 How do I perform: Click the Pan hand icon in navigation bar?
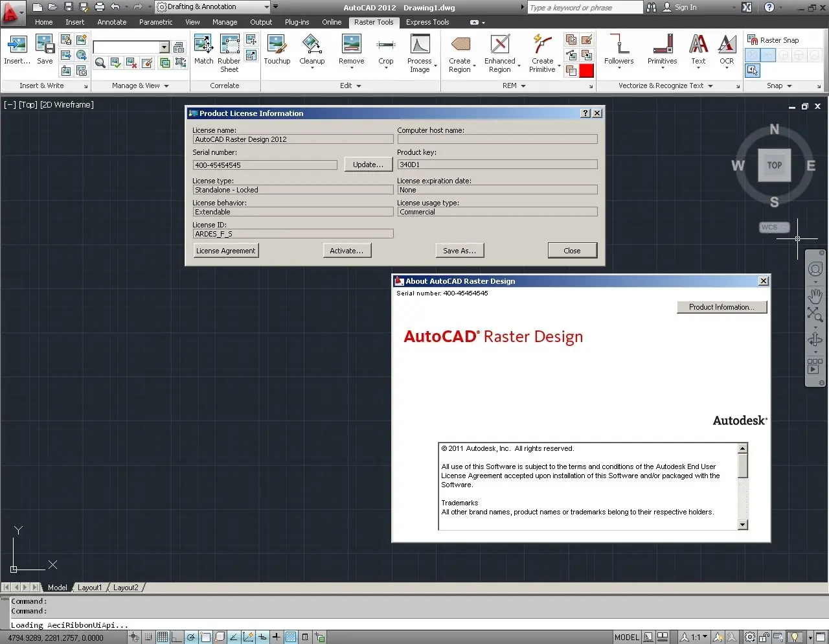[x=815, y=296]
